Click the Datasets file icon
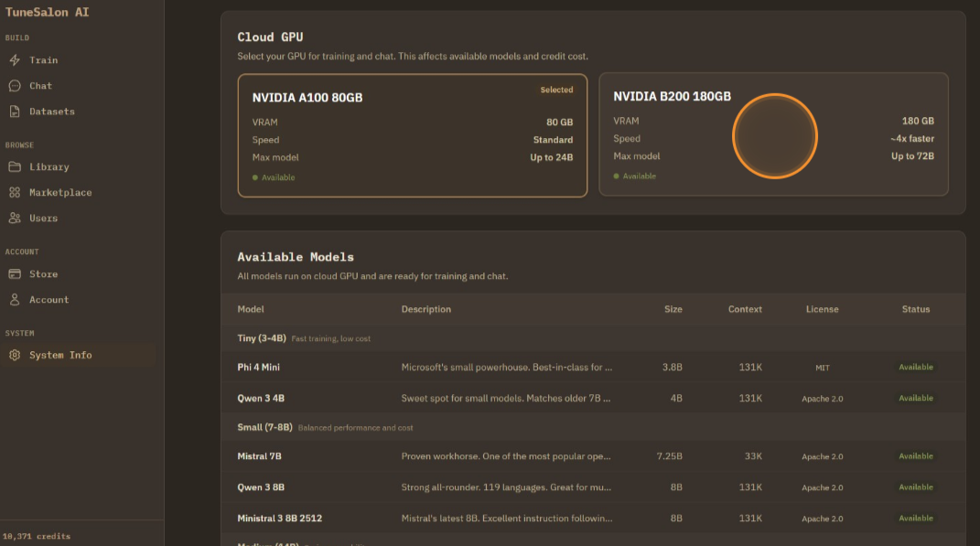The image size is (980, 546). pos(15,112)
